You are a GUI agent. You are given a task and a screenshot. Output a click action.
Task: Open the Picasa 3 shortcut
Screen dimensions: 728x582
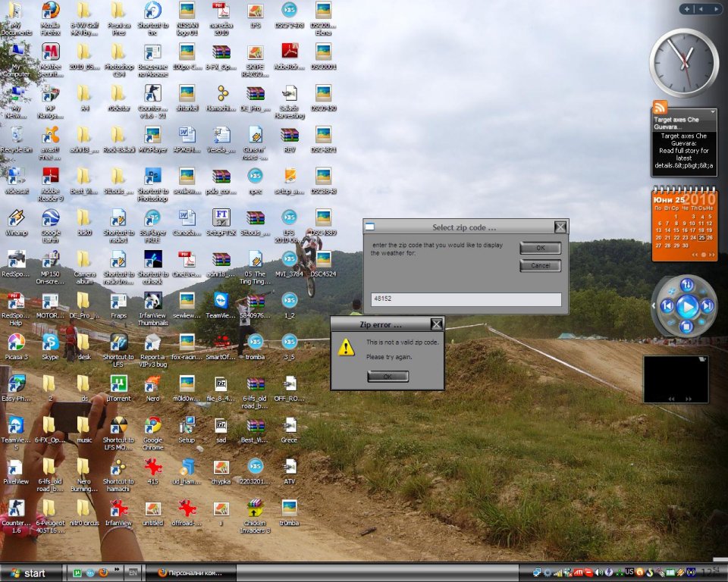click(x=15, y=343)
